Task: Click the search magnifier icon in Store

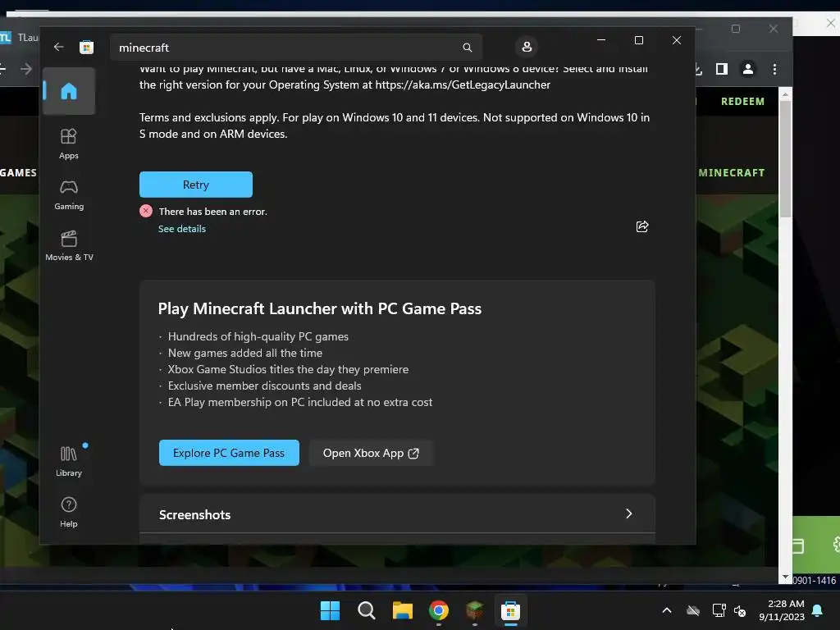Action: 467,48
